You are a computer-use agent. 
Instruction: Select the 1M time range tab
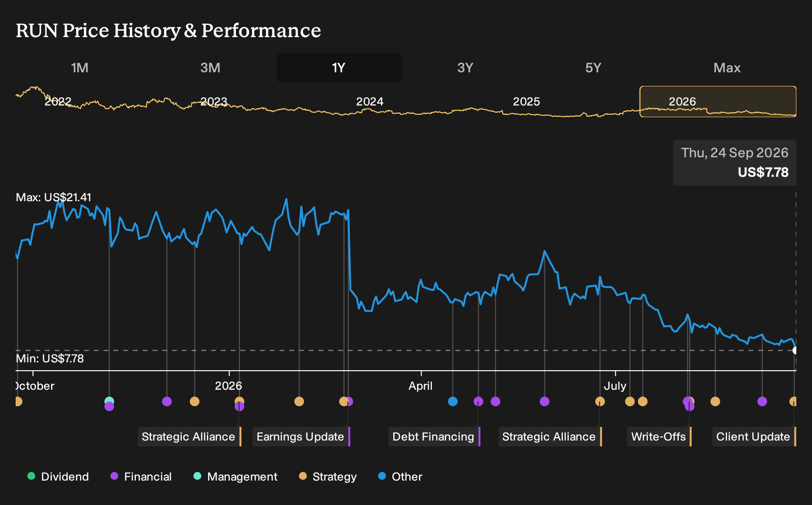(80, 67)
